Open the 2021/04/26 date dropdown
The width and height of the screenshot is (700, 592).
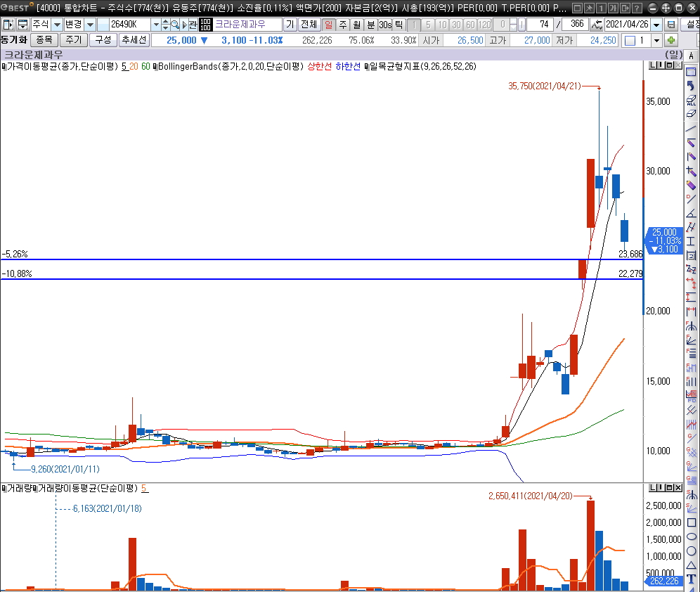[x=656, y=25]
